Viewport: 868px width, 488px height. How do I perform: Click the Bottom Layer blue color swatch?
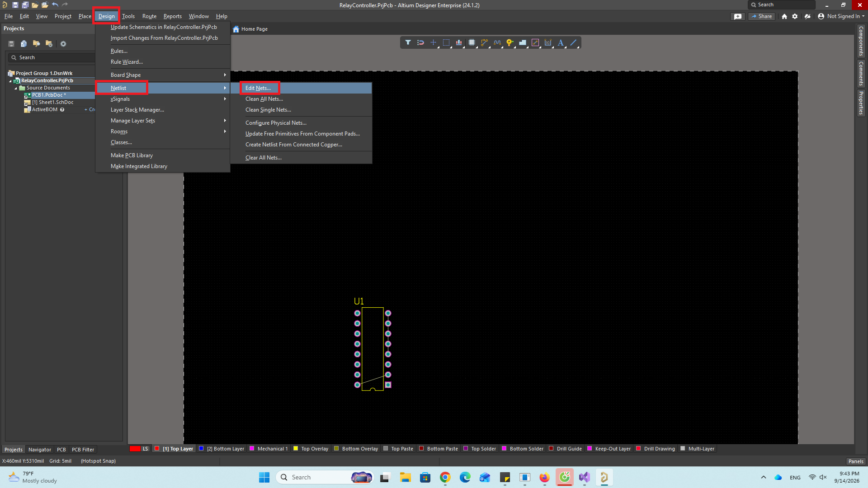201,449
